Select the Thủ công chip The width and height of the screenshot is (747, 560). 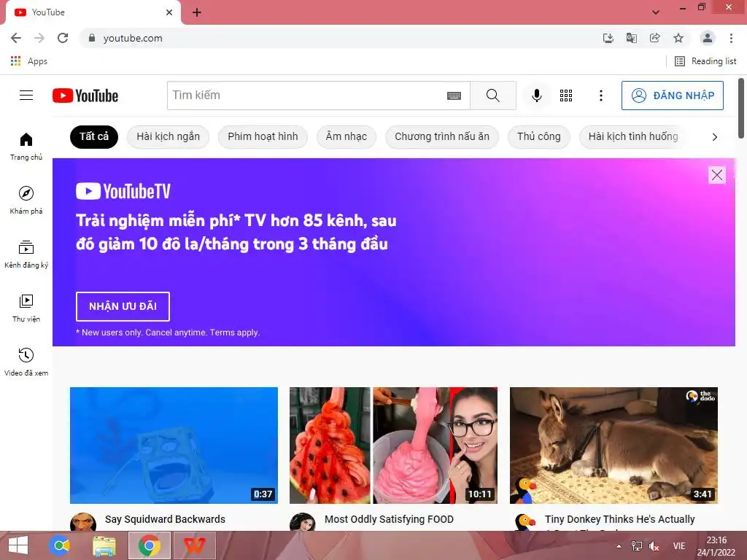pyautogui.click(x=539, y=136)
